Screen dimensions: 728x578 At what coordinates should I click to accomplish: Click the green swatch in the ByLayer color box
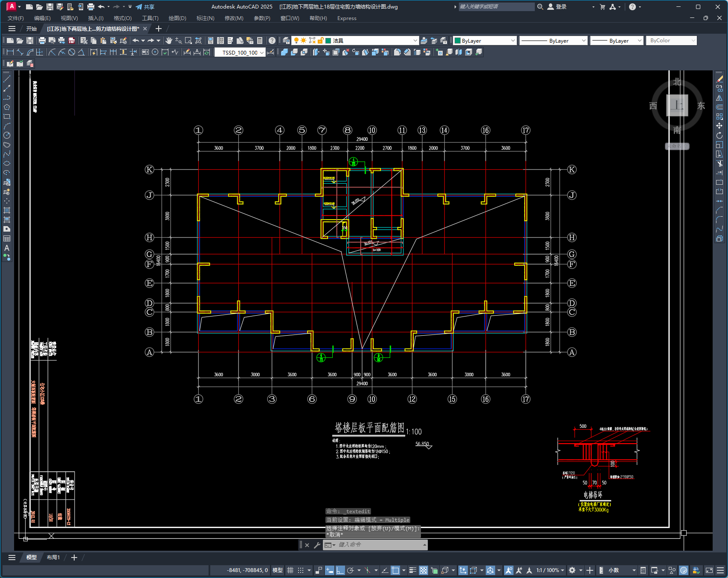point(458,41)
